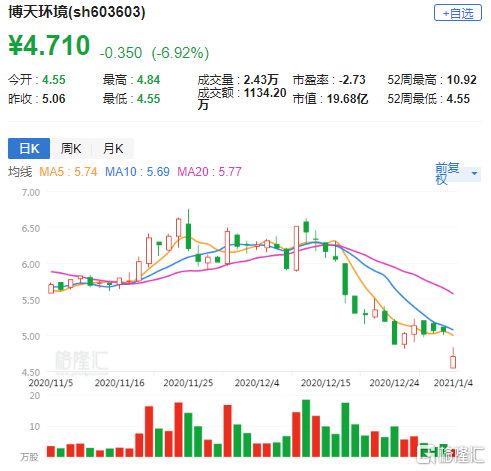Click the 2020/12/4 date axis label
The image size is (491, 471).
click(x=257, y=383)
